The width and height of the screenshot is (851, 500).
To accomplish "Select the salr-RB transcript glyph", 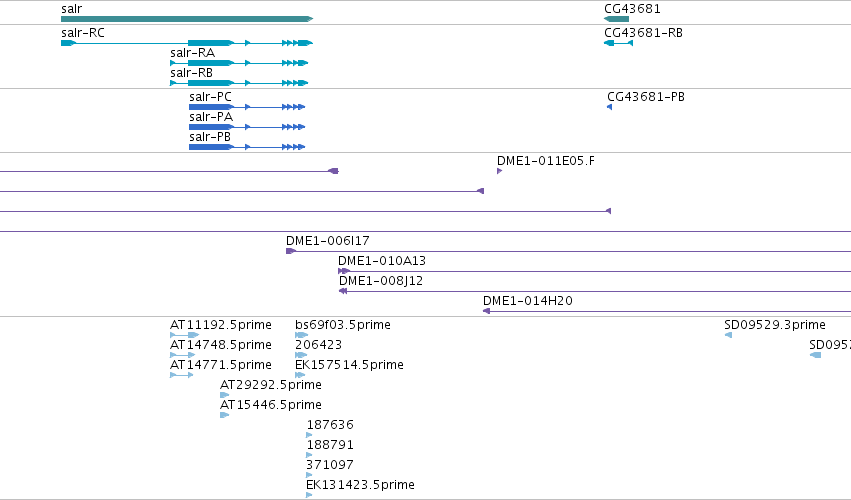I will coord(239,83).
